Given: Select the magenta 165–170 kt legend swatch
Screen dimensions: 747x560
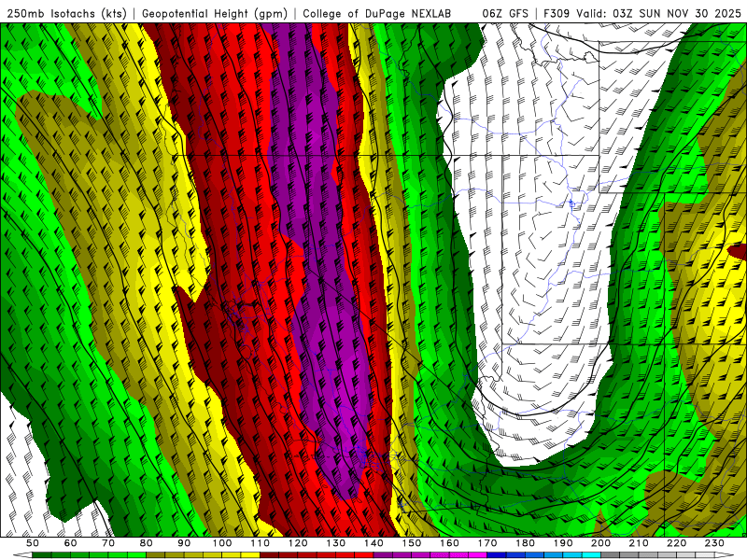Looking at the screenshot, I should tap(477, 555).
